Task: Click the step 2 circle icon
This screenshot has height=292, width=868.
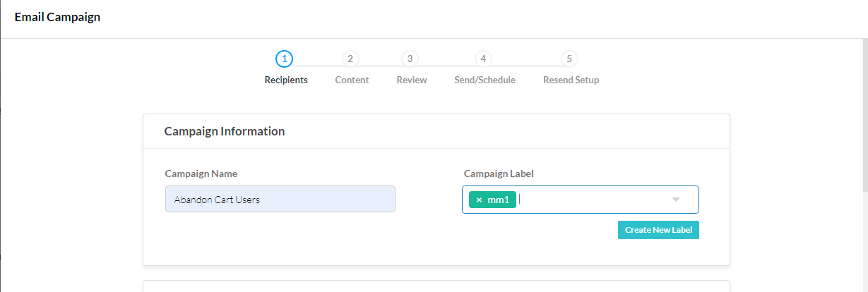Action: 350,59
